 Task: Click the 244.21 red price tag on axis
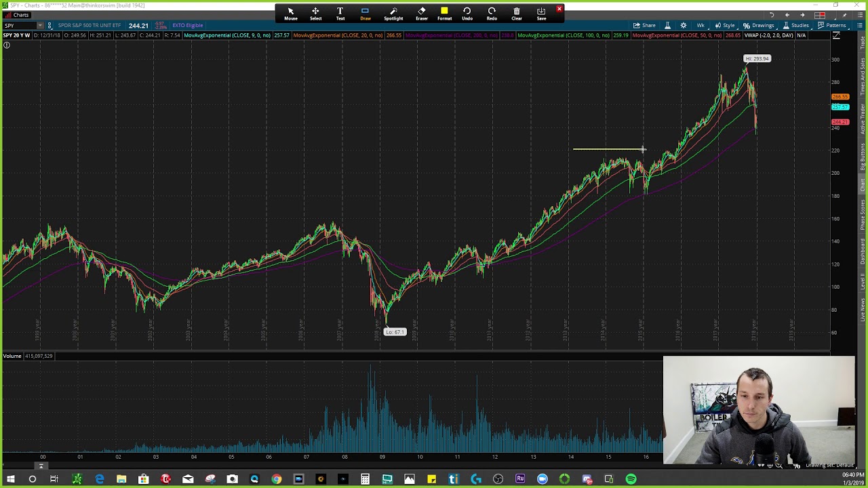[840, 122]
